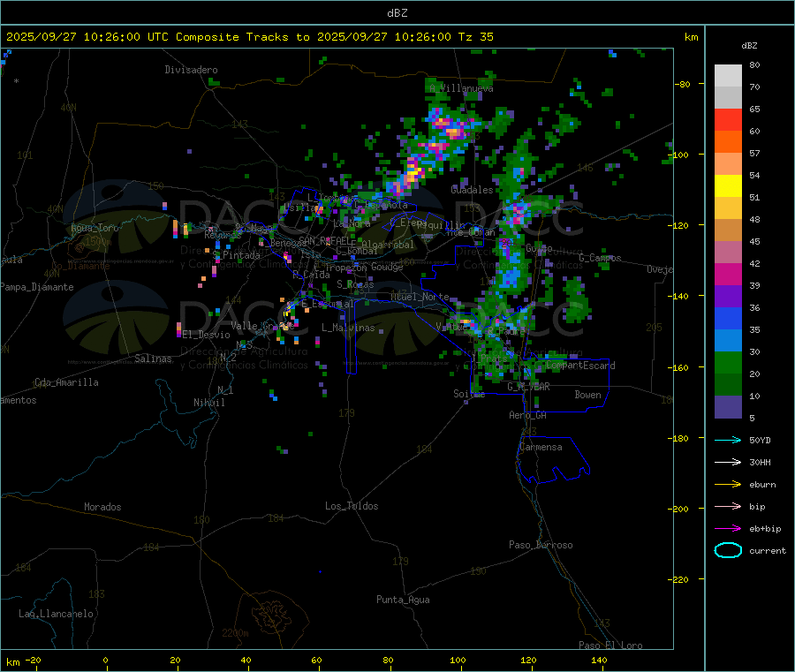This screenshot has height=672, width=795.
Task: Click the A_Villanueva place label
Action: pos(461,88)
